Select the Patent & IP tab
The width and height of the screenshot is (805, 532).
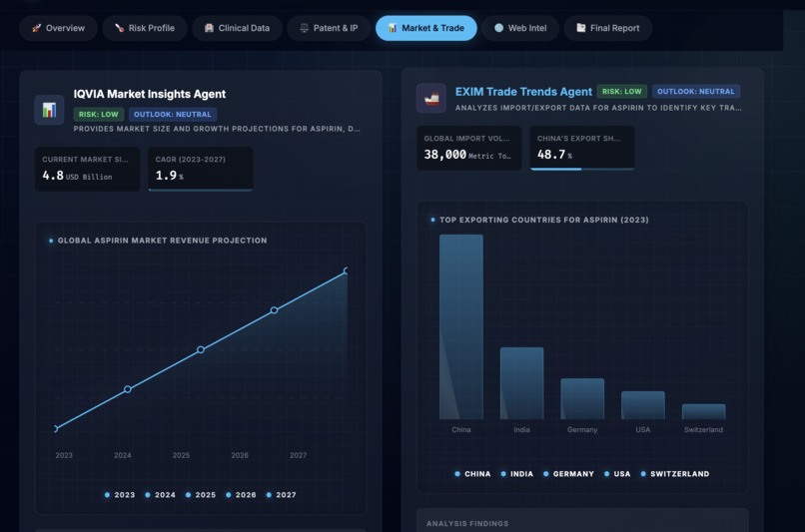tap(329, 28)
